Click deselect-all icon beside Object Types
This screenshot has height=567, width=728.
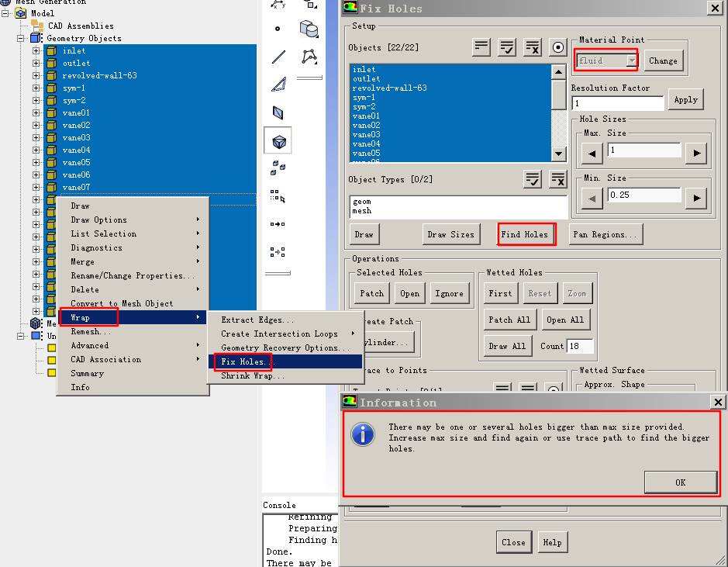(558, 178)
